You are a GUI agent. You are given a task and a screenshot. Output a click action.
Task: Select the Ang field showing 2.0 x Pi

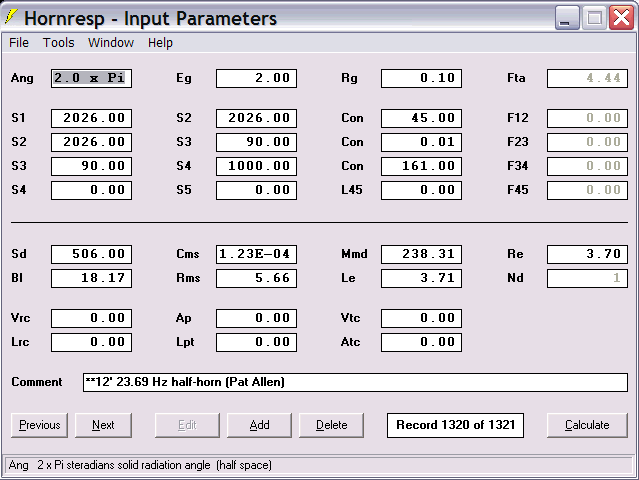91,78
